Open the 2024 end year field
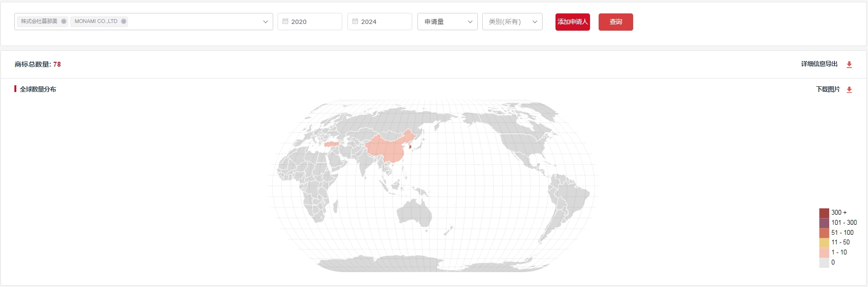This screenshot has width=868, height=287. pos(380,22)
